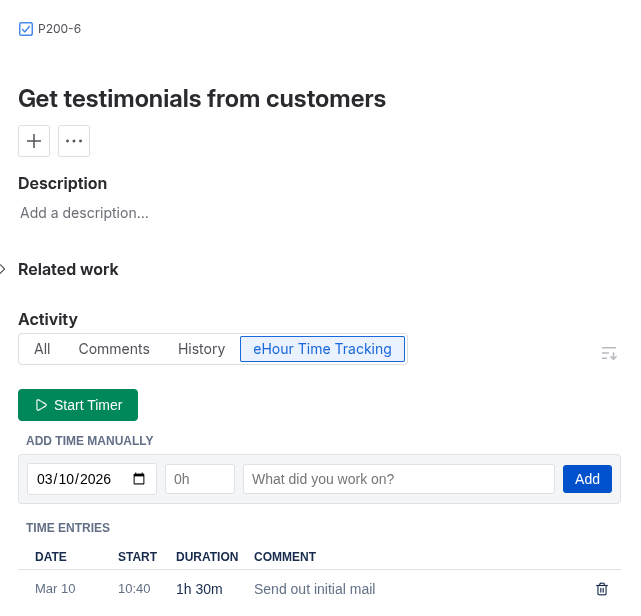Click the play icon in Start Timer
The image size is (641, 616).
tap(41, 405)
